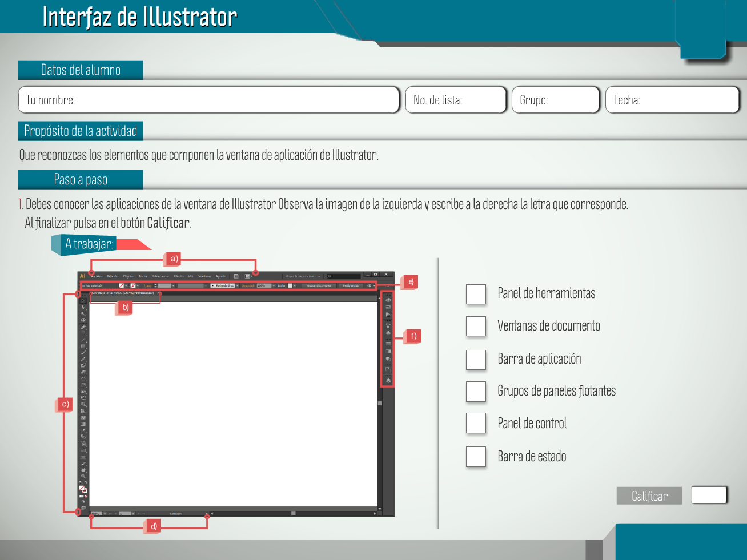Open the Ventana menu
The width and height of the screenshot is (747, 560).
(x=204, y=276)
